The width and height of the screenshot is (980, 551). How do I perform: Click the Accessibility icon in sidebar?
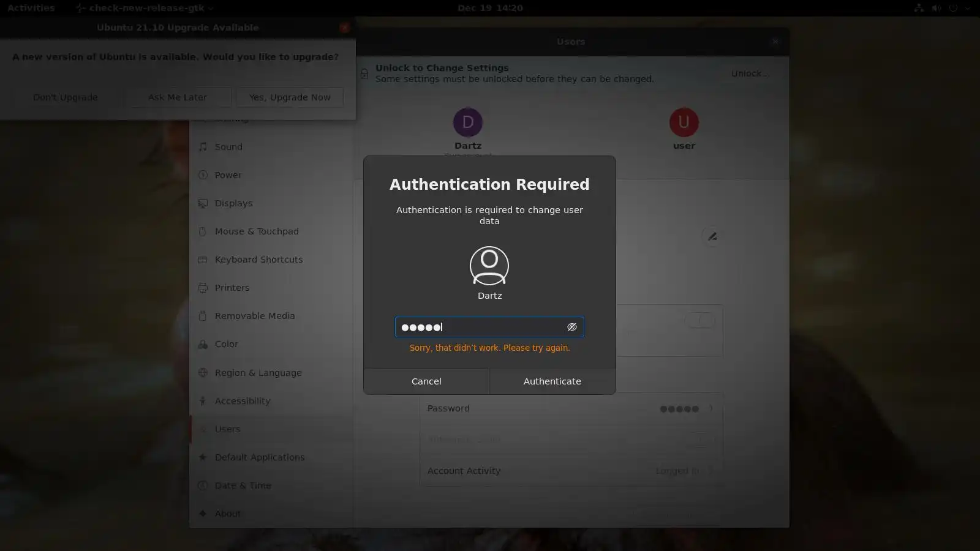203,401
